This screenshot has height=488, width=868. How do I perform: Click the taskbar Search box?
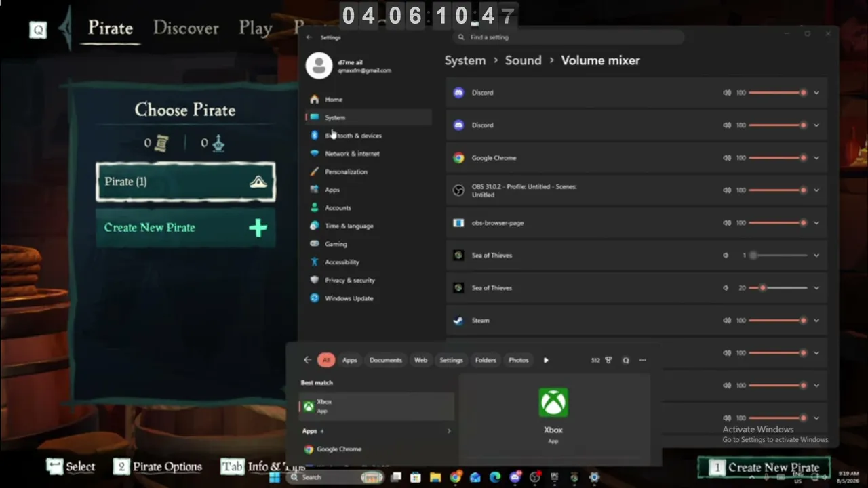(x=335, y=477)
